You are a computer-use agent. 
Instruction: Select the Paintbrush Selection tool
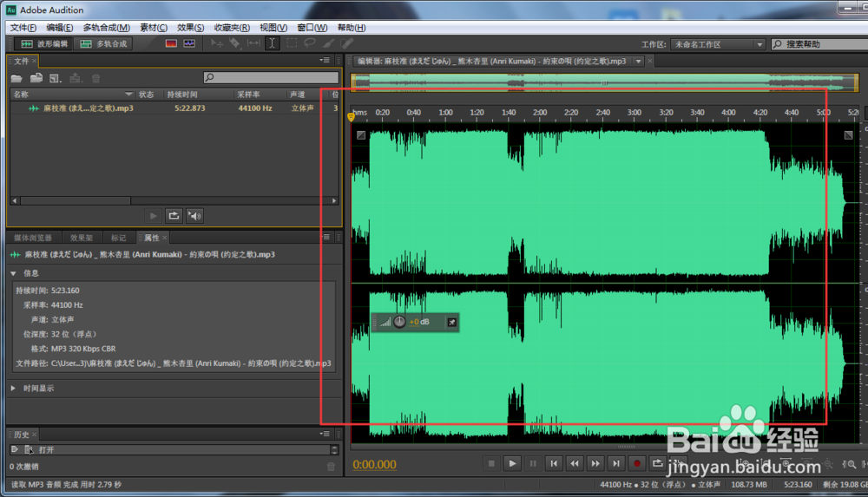click(328, 43)
